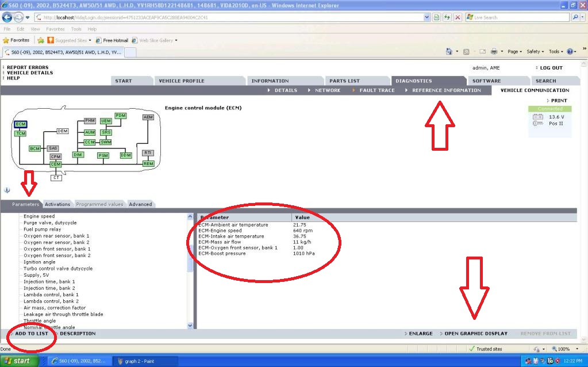Click the printer icon in IE toolbar
This screenshot has height=367, width=588.
point(493,52)
